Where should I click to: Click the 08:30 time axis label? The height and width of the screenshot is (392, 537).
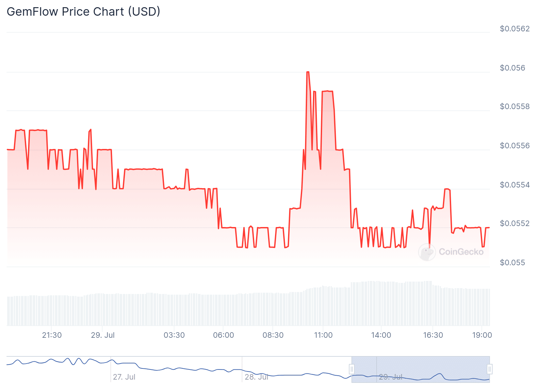point(273,335)
